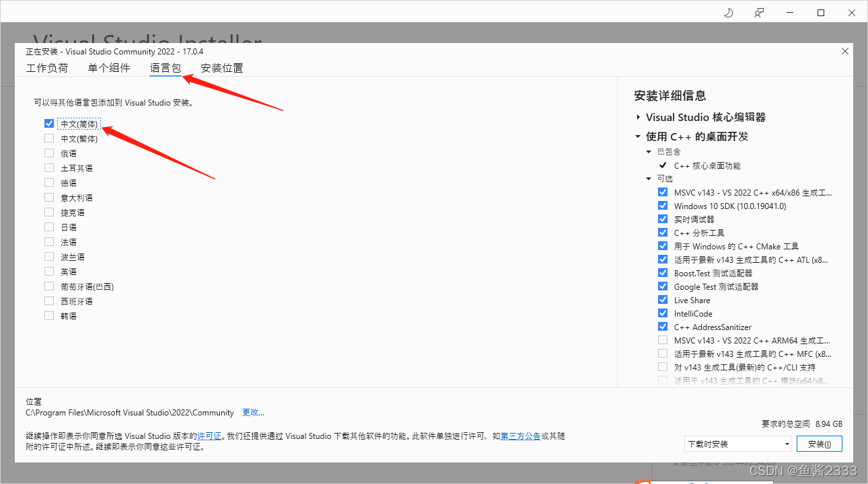This screenshot has height=484, width=868.
Task: Uncheck the 中文(简体) language pack
Action: (x=49, y=124)
